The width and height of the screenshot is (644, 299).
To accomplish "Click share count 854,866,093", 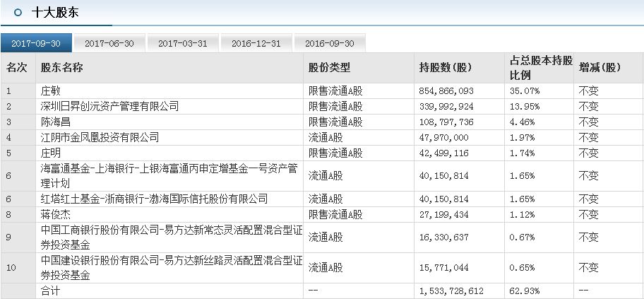I will 446,91.
